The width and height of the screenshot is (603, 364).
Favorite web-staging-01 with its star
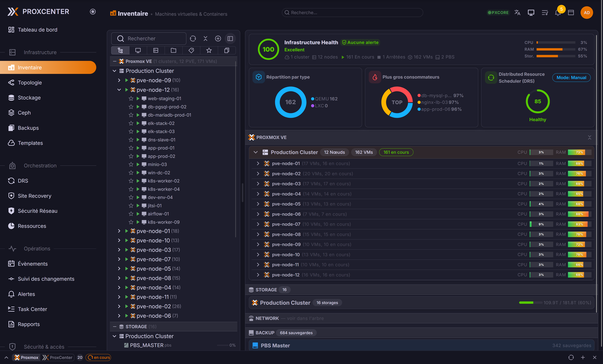131,99
